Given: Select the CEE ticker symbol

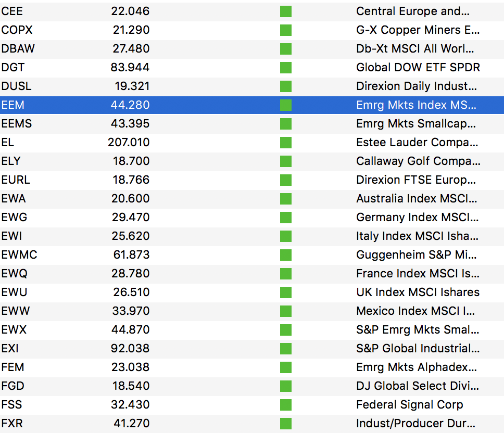Looking at the screenshot, I should tap(12, 11).
